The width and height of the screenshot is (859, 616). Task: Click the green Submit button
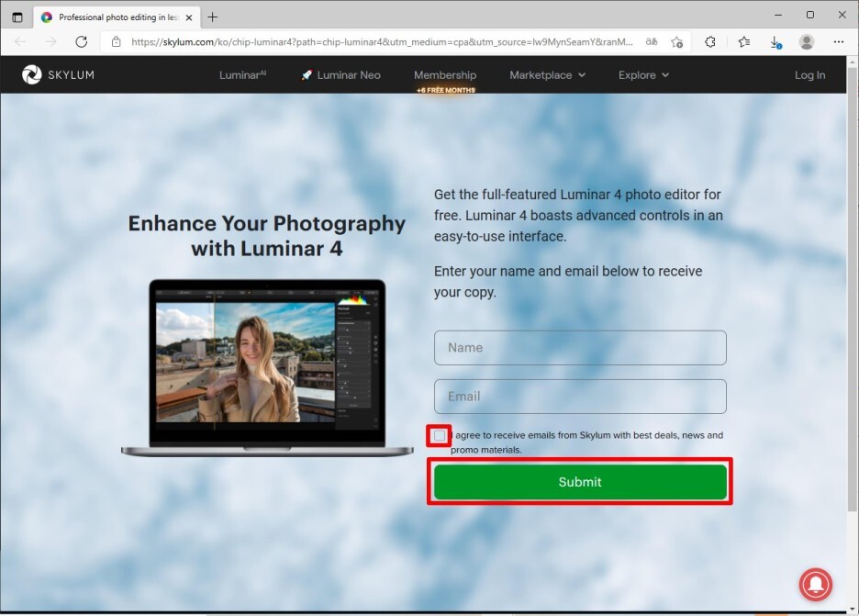(x=580, y=482)
